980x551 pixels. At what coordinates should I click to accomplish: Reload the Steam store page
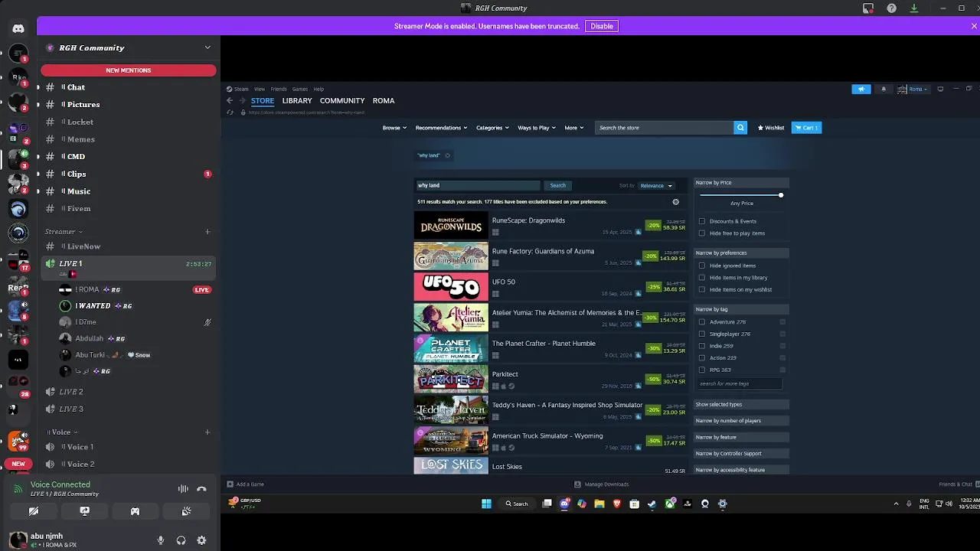tap(229, 112)
